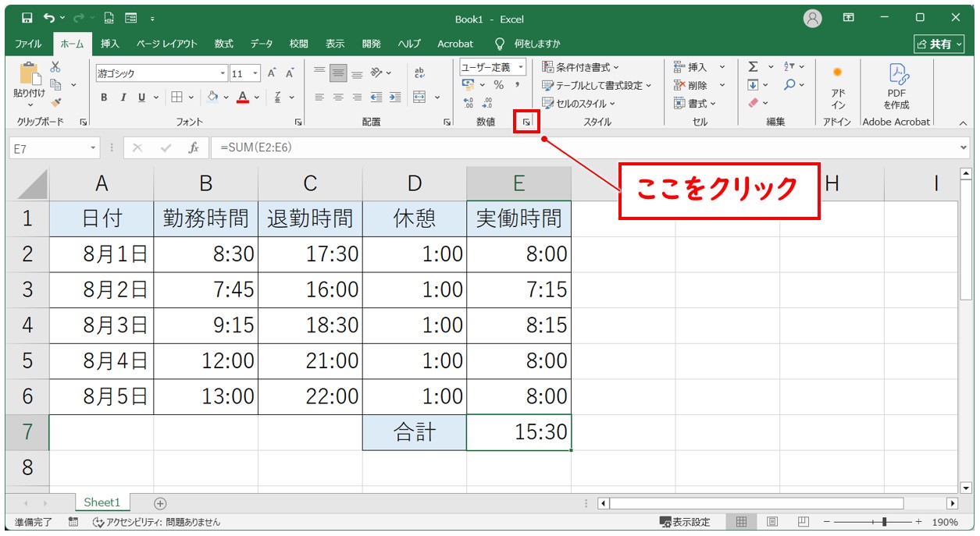
Task: Apply borders with the border icon
Action: pos(176,98)
